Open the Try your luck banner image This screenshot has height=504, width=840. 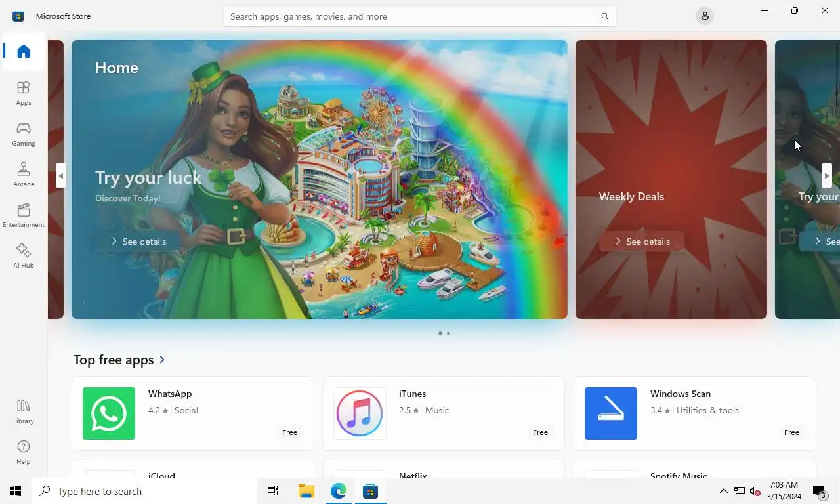320,179
